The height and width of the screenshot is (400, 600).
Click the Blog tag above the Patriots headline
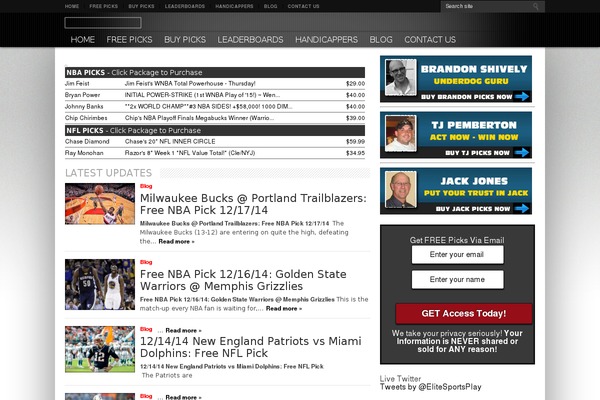[146, 329]
